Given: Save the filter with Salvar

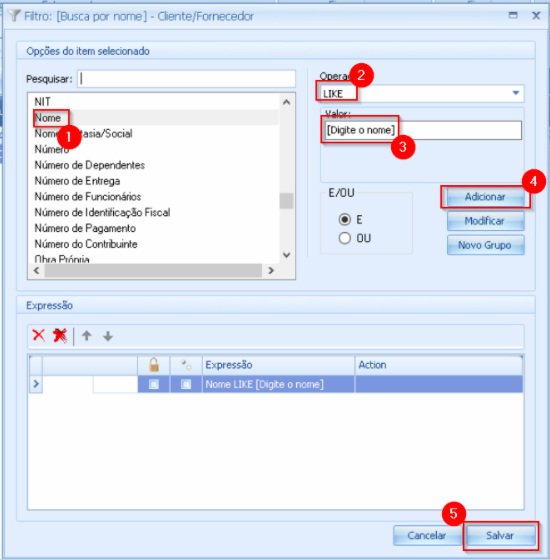Looking at the screenshot, I should pyautogui.click(x=500, y=535).
